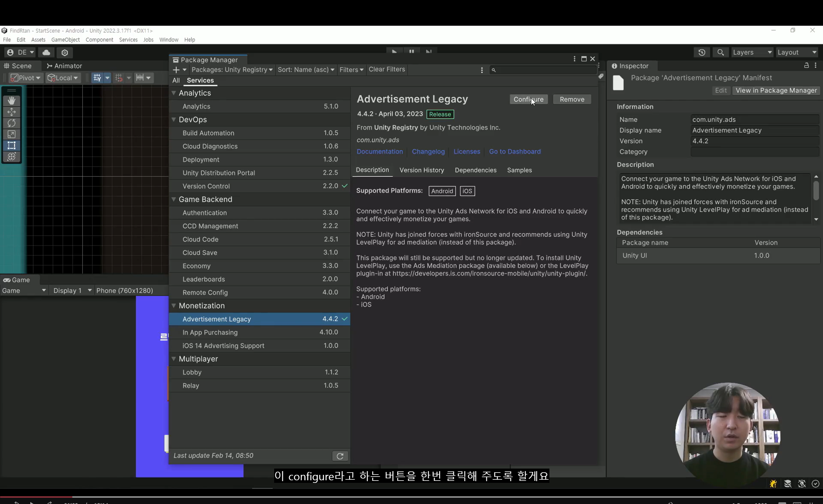The image size is (823, 504).
Task: Open the DE account dropdown
Action: (20, 52)
